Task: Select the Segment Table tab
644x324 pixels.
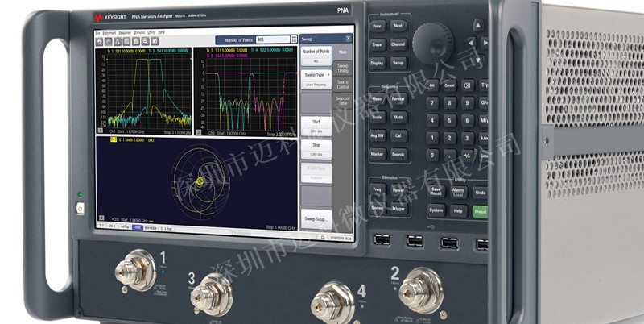Action: point(343,101)
